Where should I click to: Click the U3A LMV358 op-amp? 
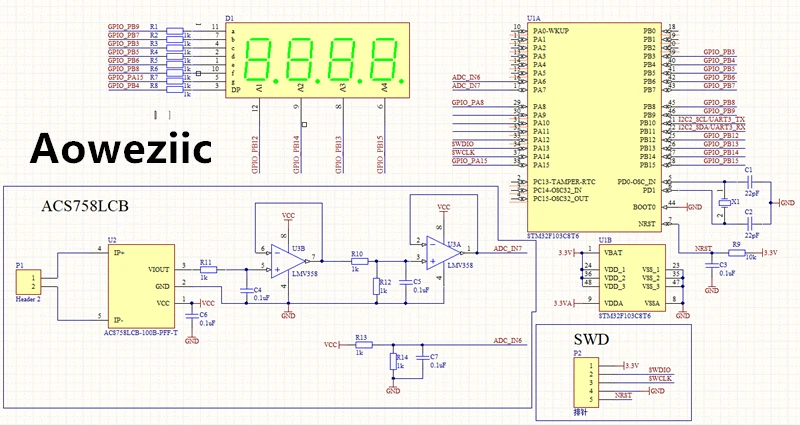click(x=445, y=253)
